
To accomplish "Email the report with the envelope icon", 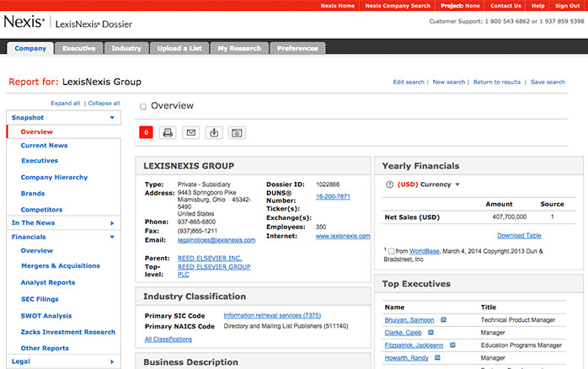I will click(x=191, y=132).
